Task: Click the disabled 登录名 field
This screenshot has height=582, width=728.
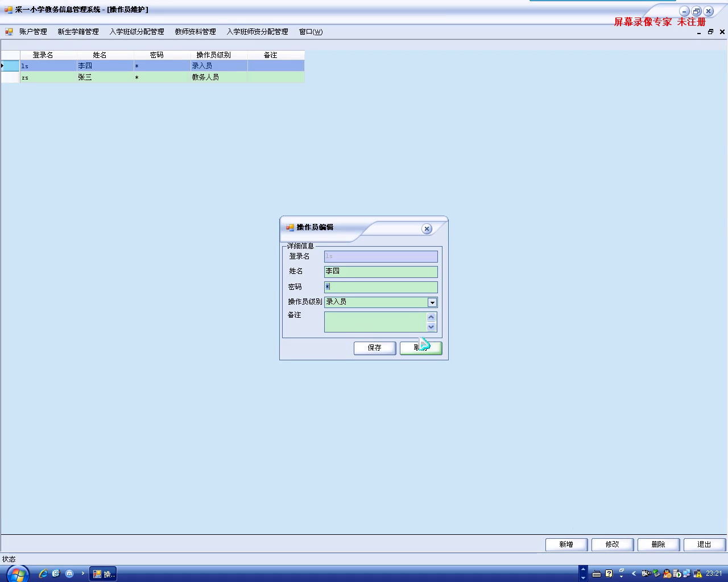Action: tap(381, 256)
